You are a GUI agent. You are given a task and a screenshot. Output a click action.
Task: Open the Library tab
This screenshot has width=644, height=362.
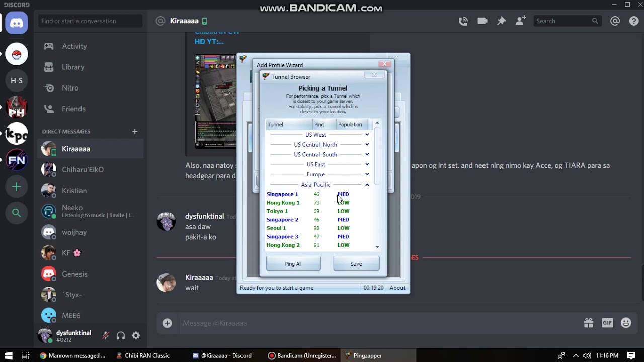(91, 67)
